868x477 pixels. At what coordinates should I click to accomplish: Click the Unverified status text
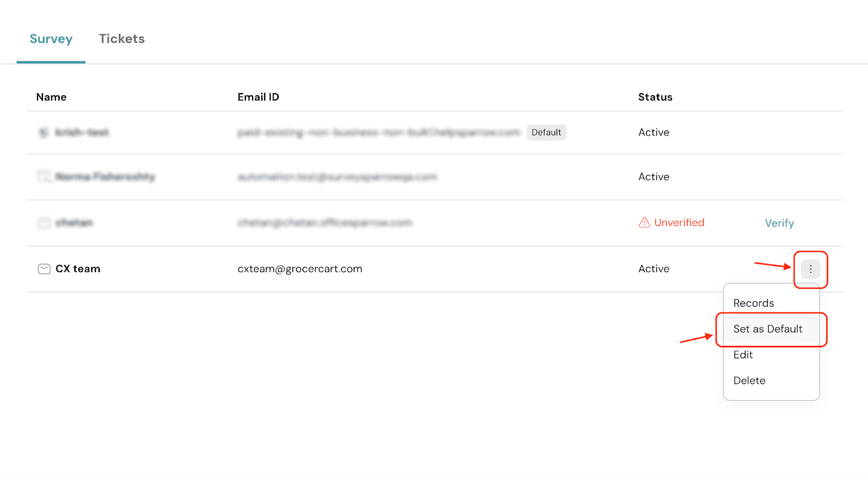point(679,222)
